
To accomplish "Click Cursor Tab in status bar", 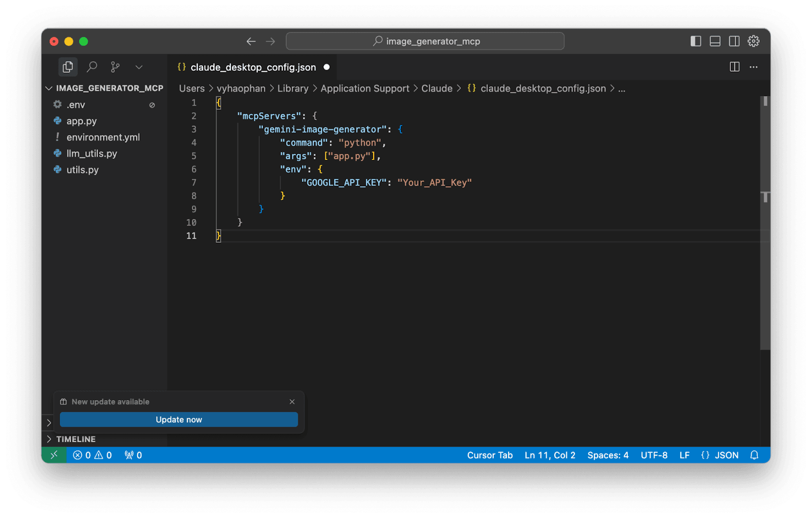I will coord(490,455).
